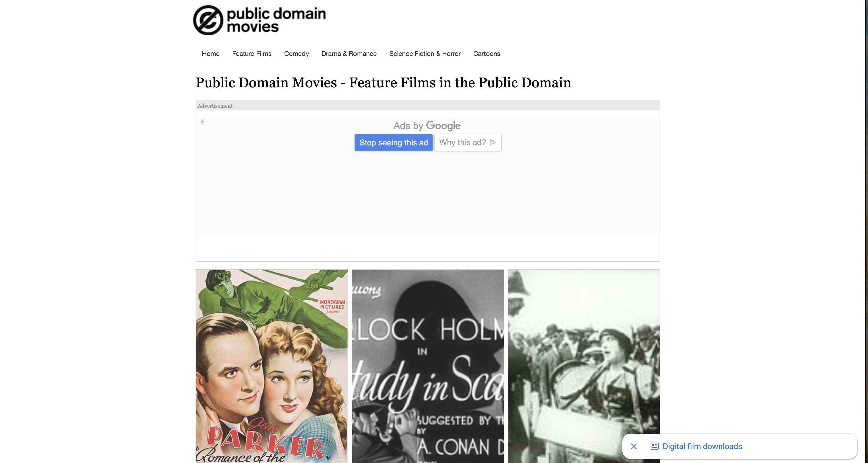868x463 pixels.
Task: Open the Cartoons category
Action: (487, 54)
